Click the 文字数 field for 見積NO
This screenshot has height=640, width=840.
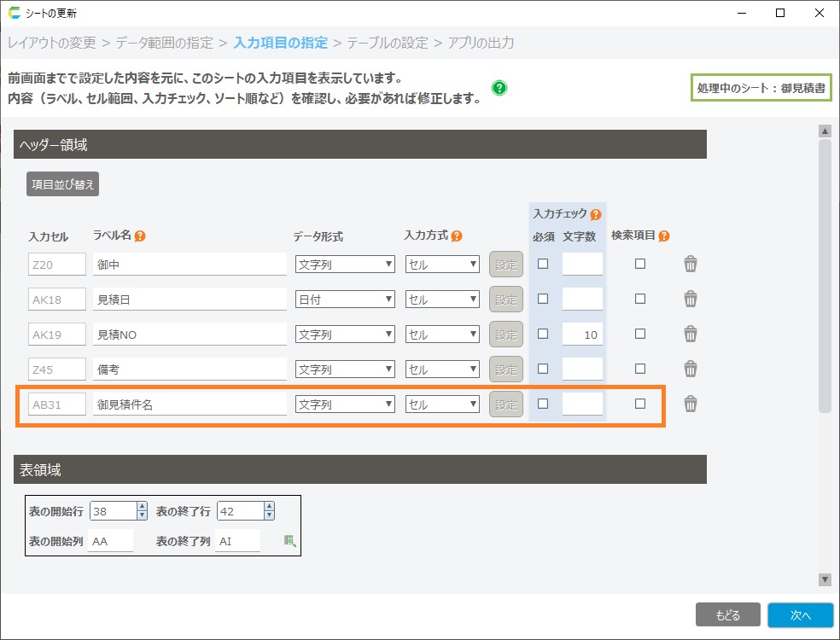tap(582, 335)
